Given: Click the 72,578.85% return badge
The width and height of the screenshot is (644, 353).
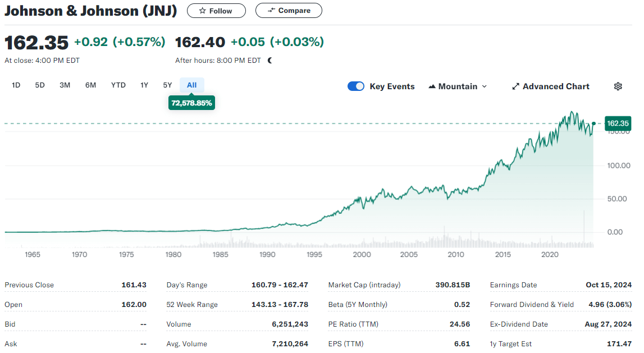Looking at the screenshot, I should (192, 103).
